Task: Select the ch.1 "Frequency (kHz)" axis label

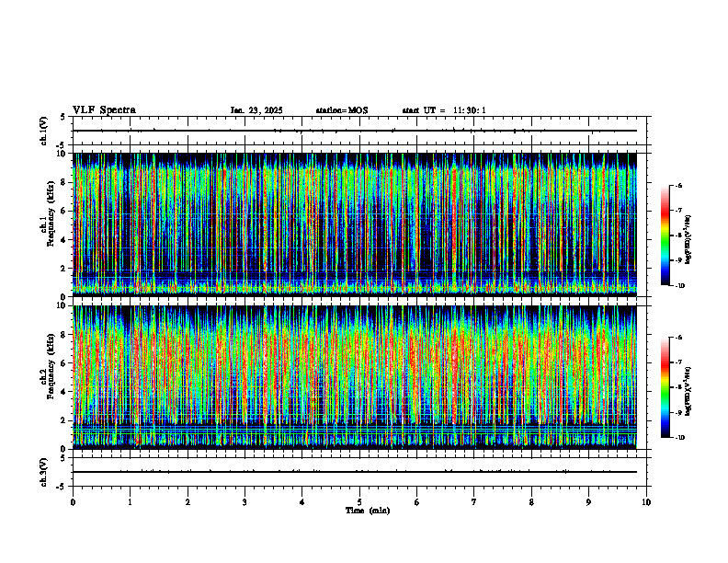Action: click(51, 213)
